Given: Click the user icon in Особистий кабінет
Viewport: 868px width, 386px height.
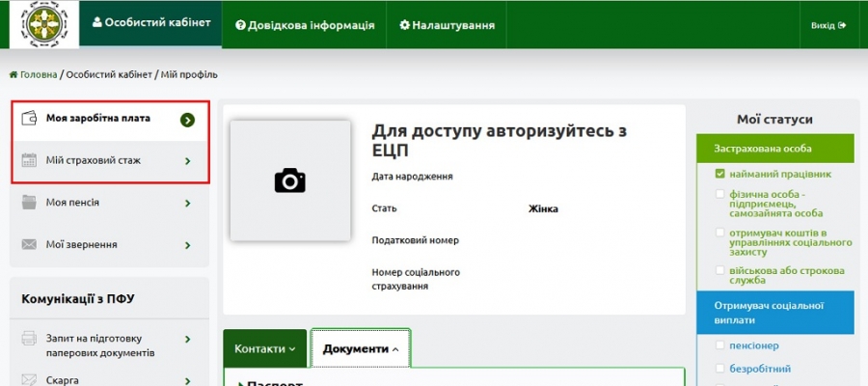Looking at the screenshot, I should tap(97, 23).
